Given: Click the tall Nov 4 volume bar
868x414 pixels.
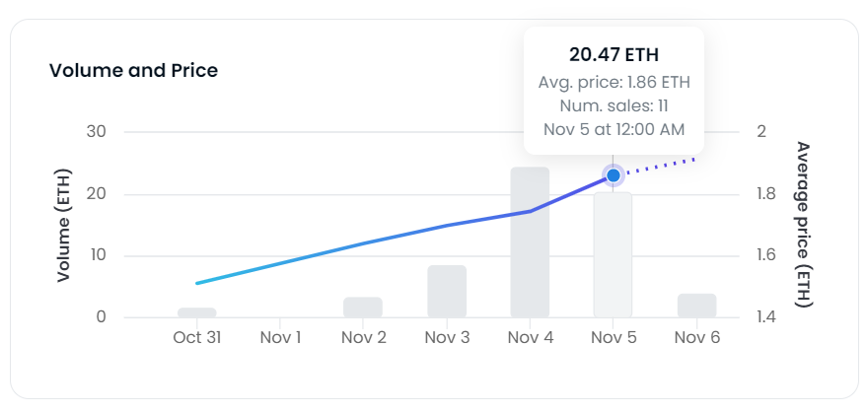Looking at the screenshot, I should [530, 242].
